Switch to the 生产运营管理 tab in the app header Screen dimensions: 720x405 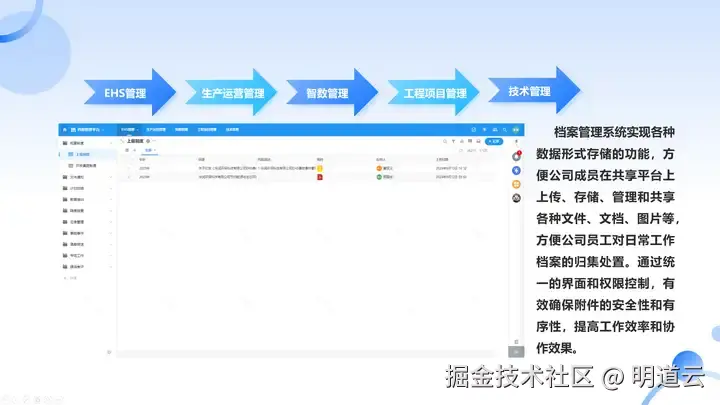(x=156, y=130)
